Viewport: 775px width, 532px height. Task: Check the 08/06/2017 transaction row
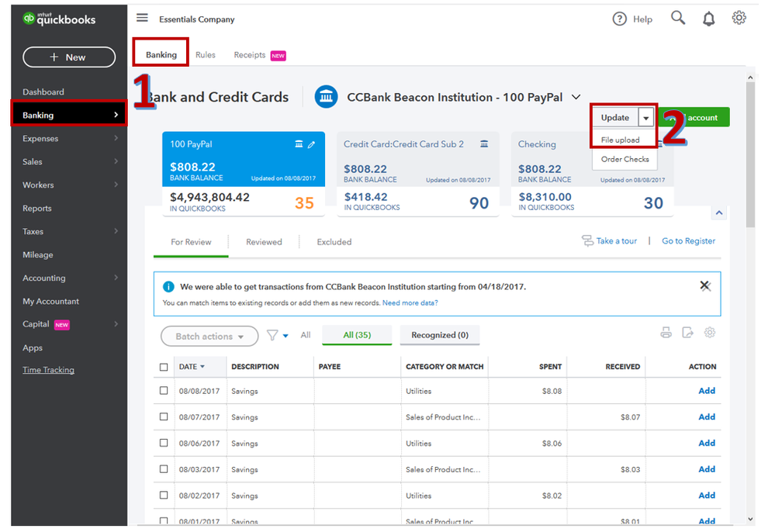coord(164,443)
